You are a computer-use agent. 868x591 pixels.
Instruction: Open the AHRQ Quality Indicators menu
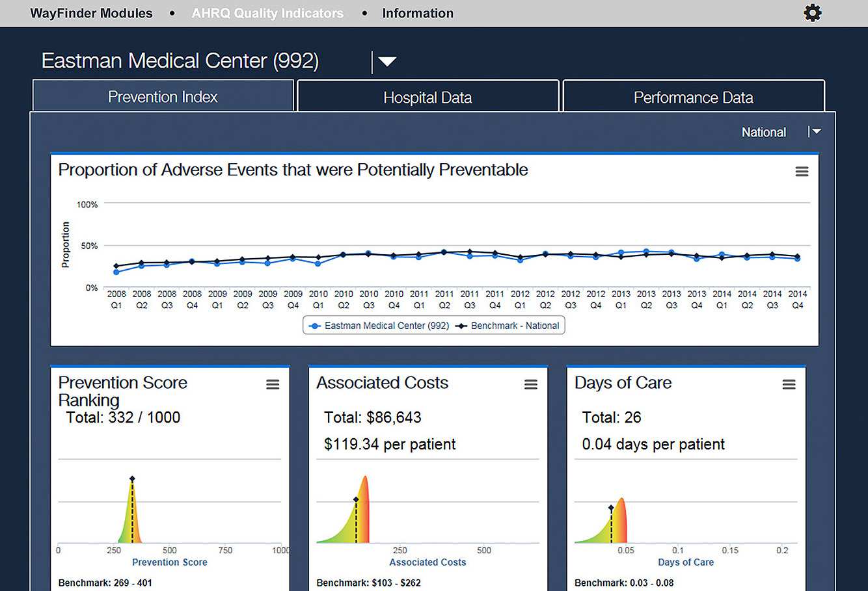(267, 13)
